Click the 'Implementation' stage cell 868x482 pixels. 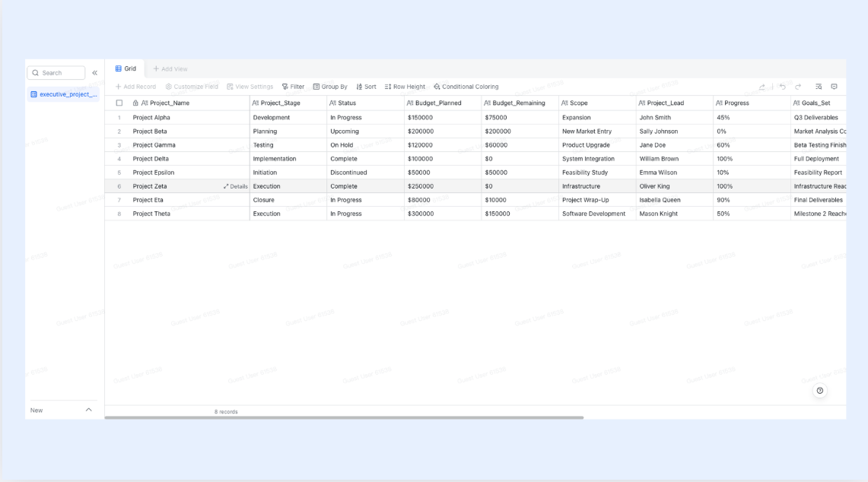pos(288,159)
